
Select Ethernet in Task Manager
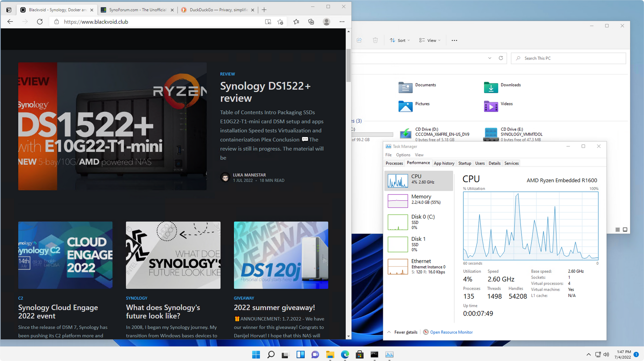pyautogui.click(x=419, y=267)
